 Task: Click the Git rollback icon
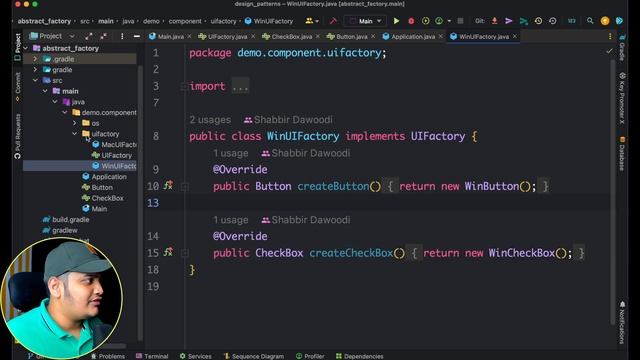click(553, 21)
